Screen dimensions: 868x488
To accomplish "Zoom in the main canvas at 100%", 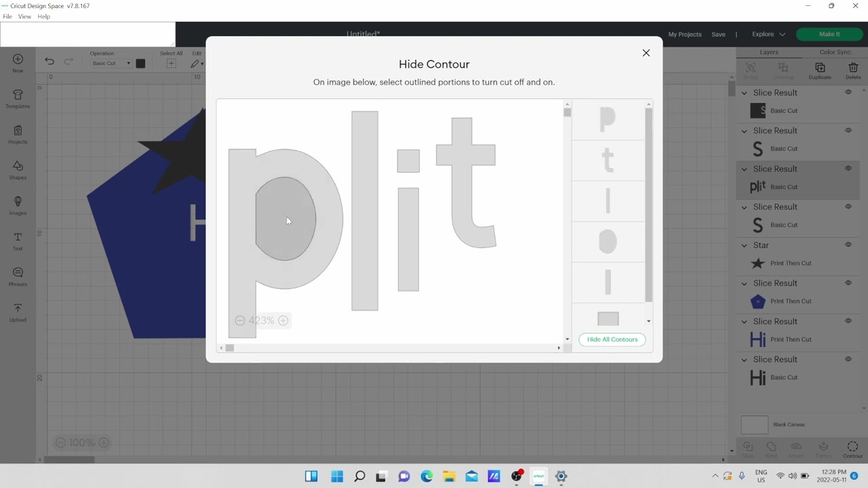I will (104, 443).
